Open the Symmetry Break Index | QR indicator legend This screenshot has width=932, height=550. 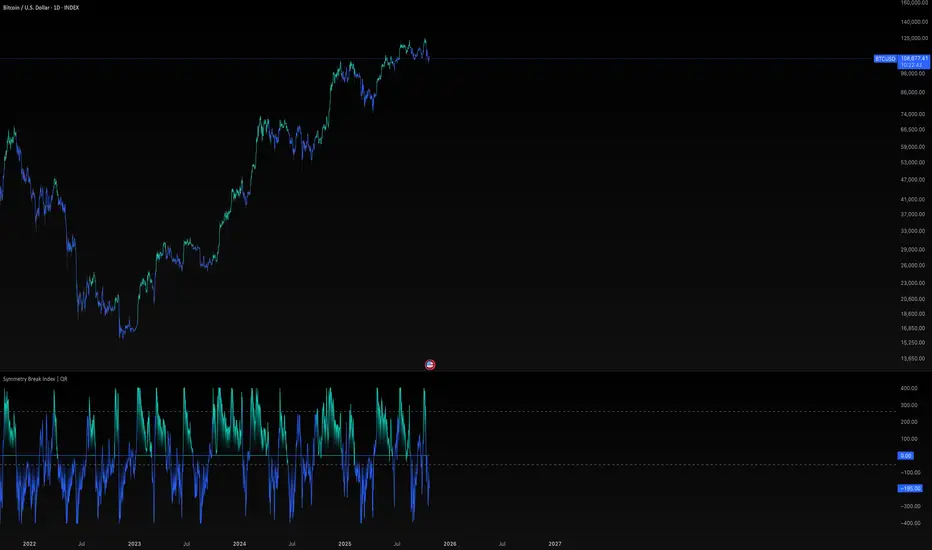pyautogui.click(x=35, y=379)
